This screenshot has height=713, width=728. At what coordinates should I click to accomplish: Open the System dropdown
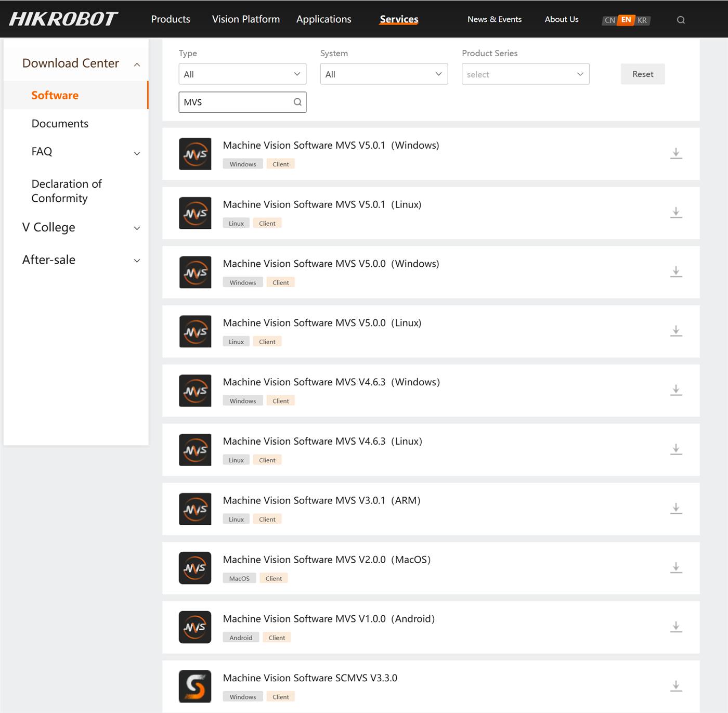[x=384, y=74]
